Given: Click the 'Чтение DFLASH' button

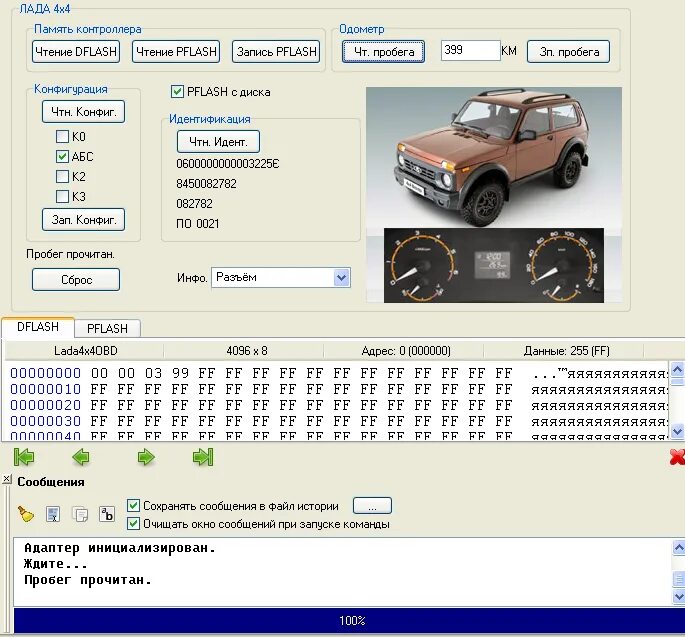Looking at the screenshot, I should [76, 52].
